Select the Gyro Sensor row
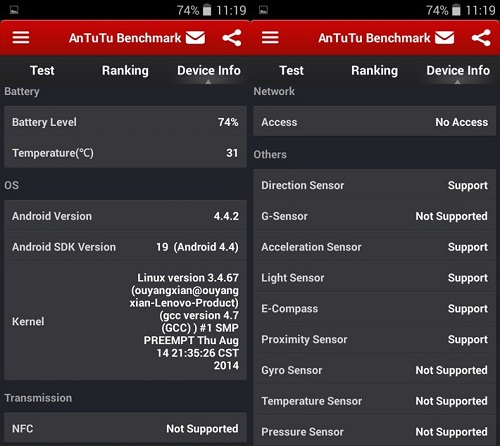This screenshot has height=446, width=500. [x=375, y=370]
